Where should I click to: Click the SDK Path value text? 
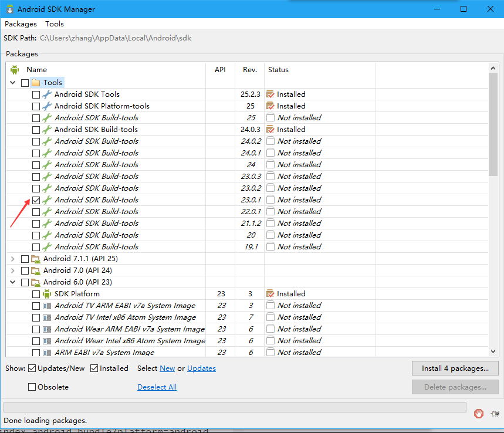116,38
